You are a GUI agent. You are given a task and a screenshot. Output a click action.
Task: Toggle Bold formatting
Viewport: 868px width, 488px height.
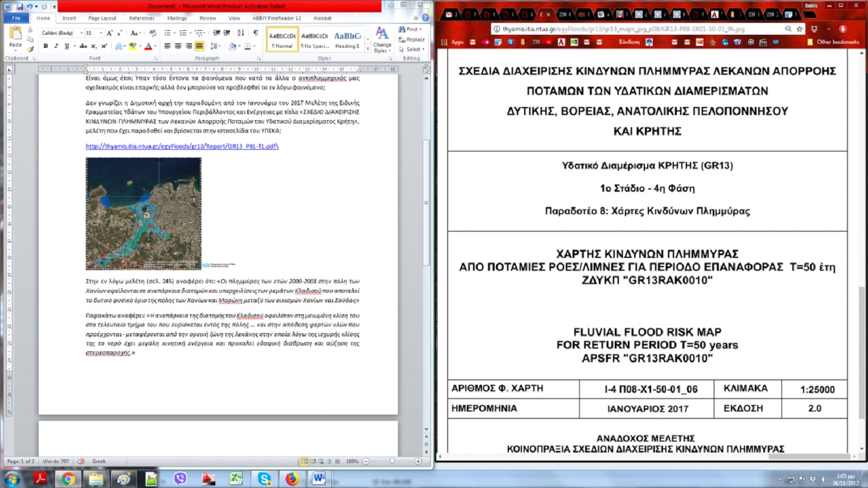point(46,46)
